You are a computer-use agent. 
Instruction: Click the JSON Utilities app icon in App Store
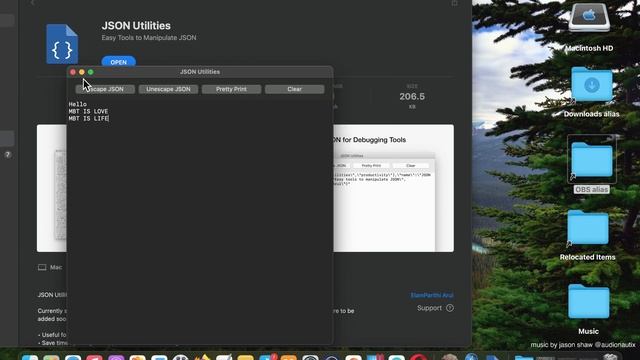(62, 44)
